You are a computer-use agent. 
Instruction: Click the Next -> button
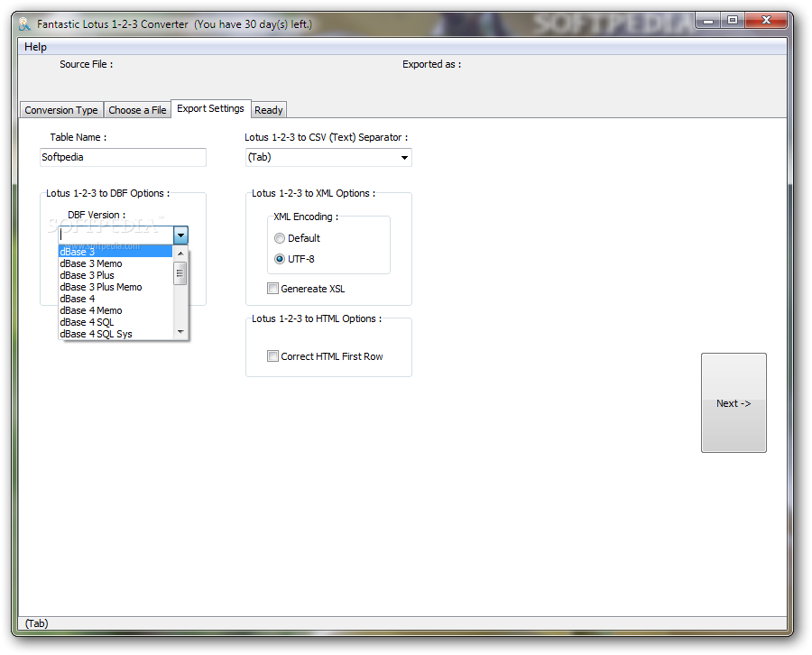point(734,403)
